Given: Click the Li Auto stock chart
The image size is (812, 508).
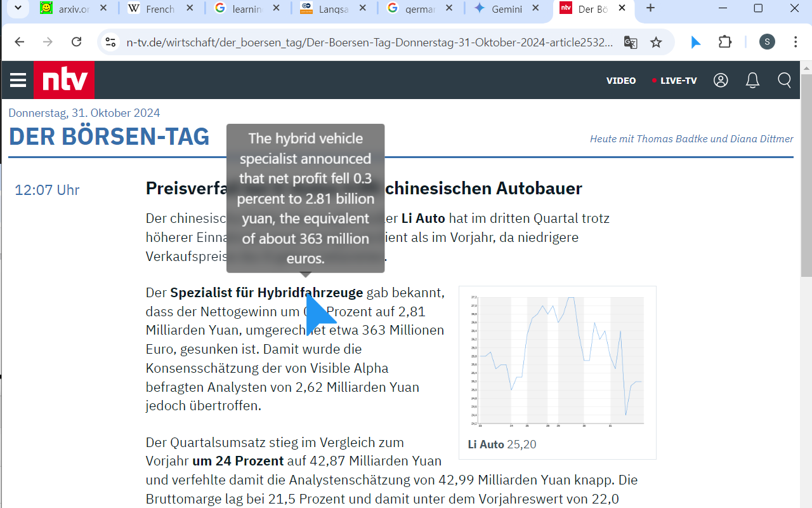Looking at the screenshot, I should click(x=557, y=360).
